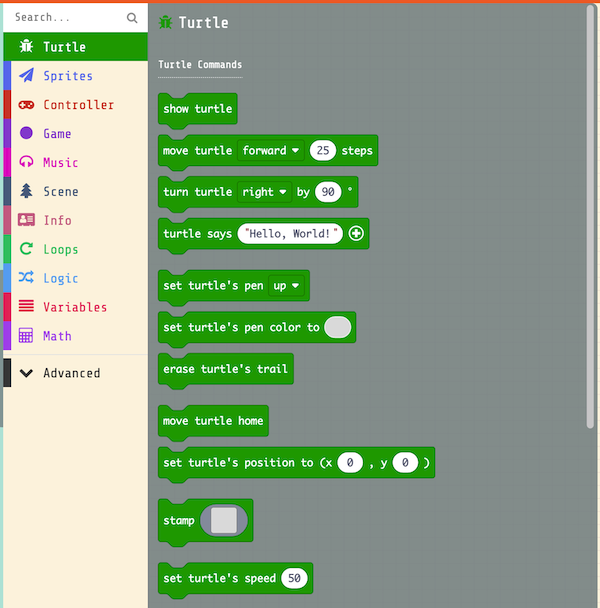Click the Turtle bug icon in sidebar
The height and width of the screenshot is (608, 600).
(26, 47)
